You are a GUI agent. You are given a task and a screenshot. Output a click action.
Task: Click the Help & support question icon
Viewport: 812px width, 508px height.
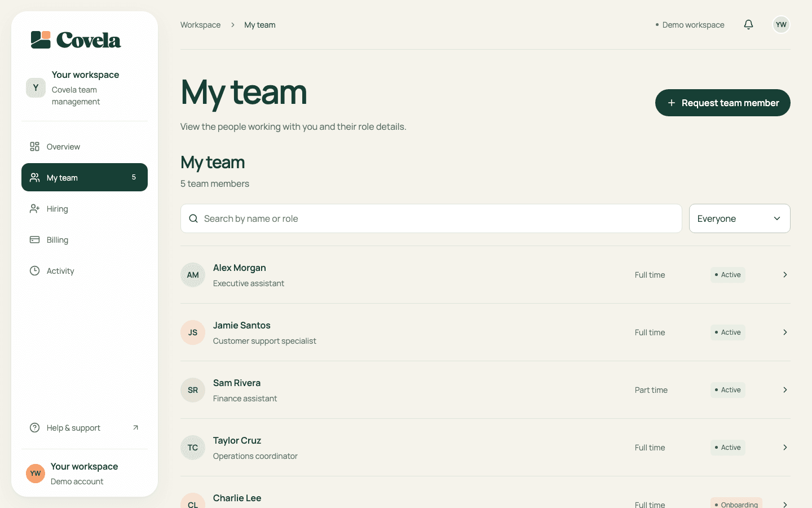[34, 428]
